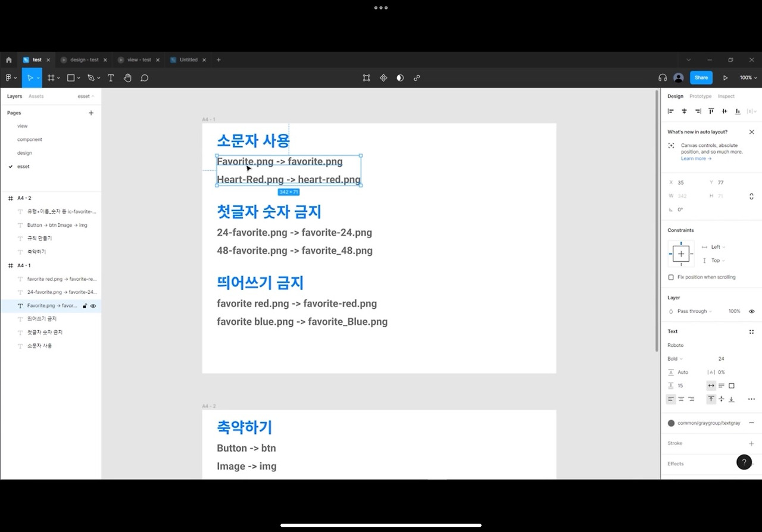Remove the fill with minus icon
The height and width of the screenshot is (532, 762).
(x=751, y=423)
